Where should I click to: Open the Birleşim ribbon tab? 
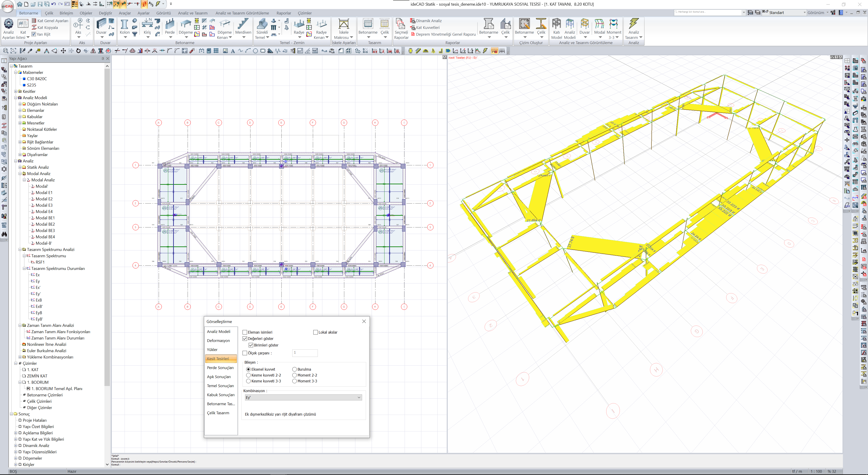pos(66,13)
